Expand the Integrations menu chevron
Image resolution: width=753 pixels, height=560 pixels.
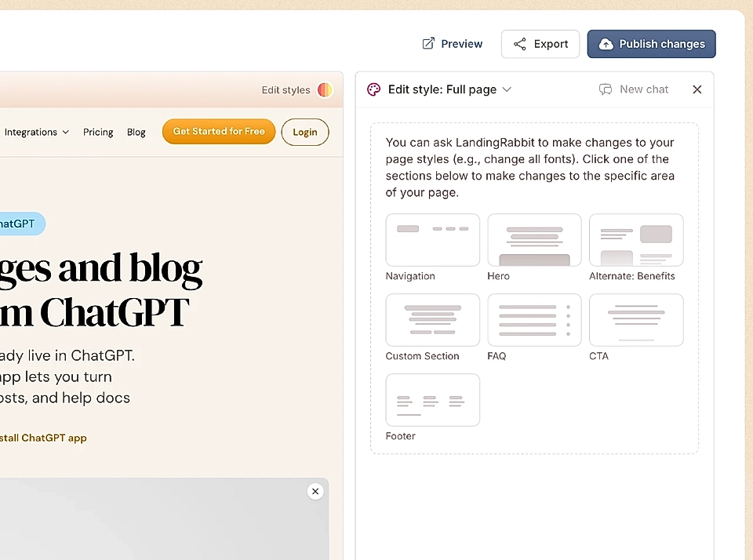pyautogui.click(x=66, y=132)
